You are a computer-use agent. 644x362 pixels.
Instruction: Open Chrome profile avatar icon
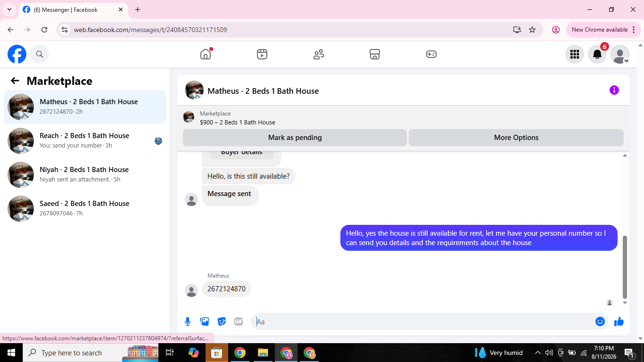(556, 30)
